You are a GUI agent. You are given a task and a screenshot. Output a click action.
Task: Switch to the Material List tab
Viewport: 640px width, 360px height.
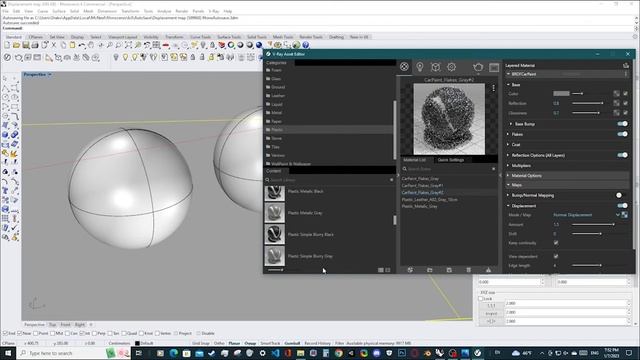coord(414,160)
